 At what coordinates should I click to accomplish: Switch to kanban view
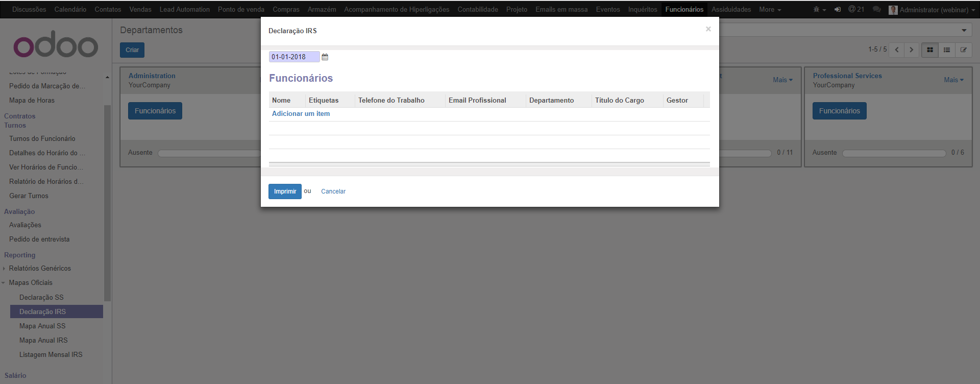929,50
